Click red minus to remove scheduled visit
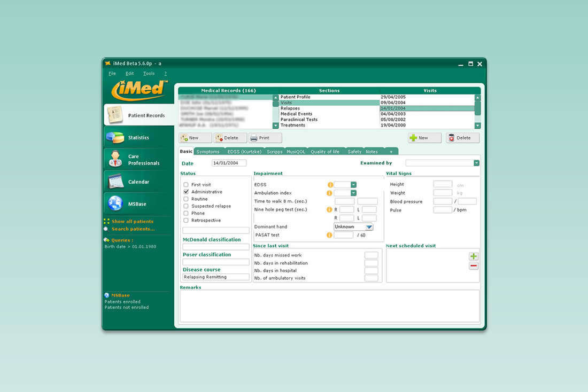 pos(474,266)
